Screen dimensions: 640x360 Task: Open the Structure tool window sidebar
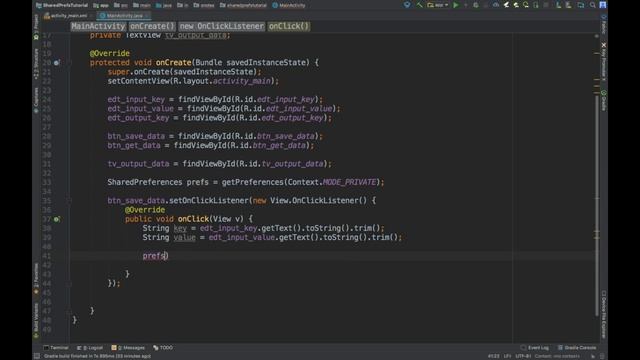(36, 64)
